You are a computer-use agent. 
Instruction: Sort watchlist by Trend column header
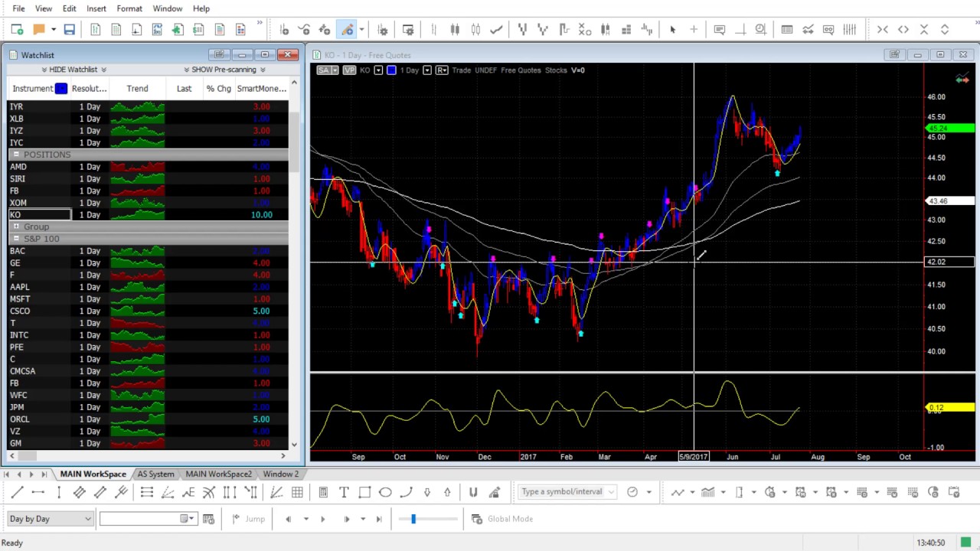point(137,89)
